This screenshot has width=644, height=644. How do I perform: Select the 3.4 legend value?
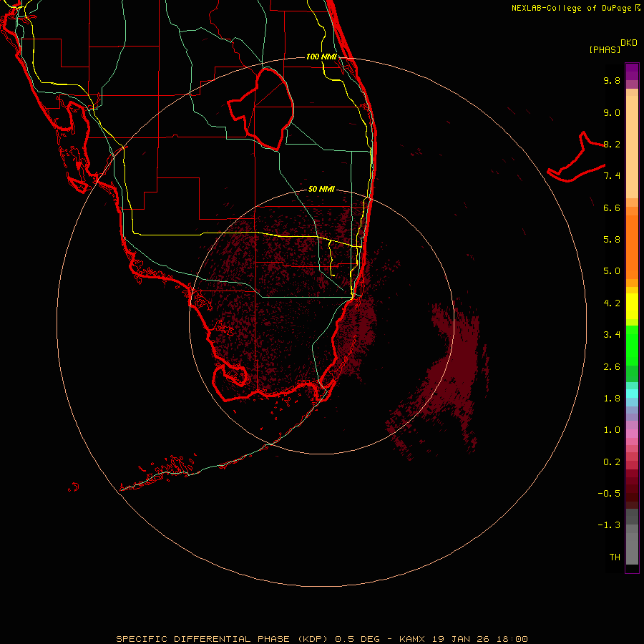click(x=612, y=335)
